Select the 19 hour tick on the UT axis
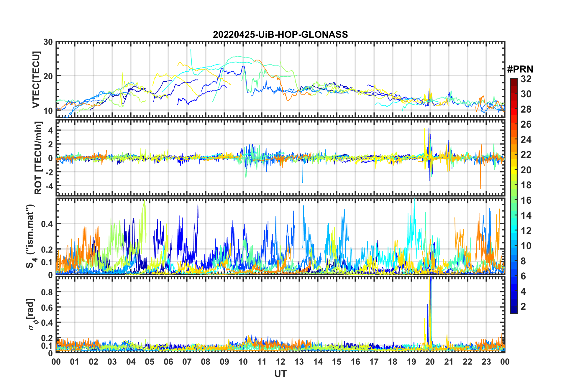Image resolution: width=561 pixels, height=392 pixels. 411,362
